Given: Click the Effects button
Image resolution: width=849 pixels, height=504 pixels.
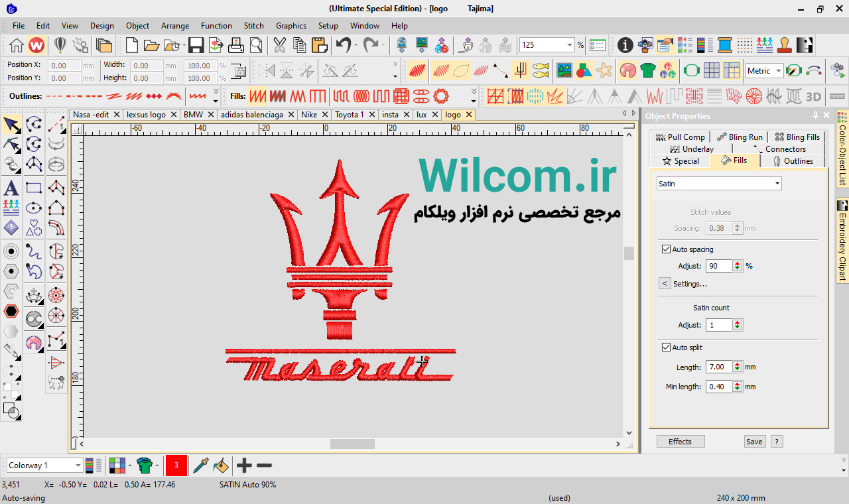Looking at the screenshot, I should (681, 442).
